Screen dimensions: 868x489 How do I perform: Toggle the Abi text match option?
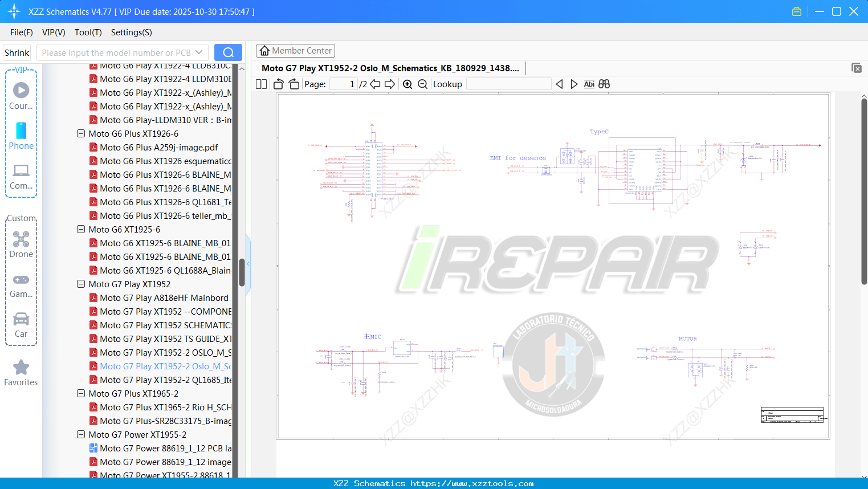(589, 84)
